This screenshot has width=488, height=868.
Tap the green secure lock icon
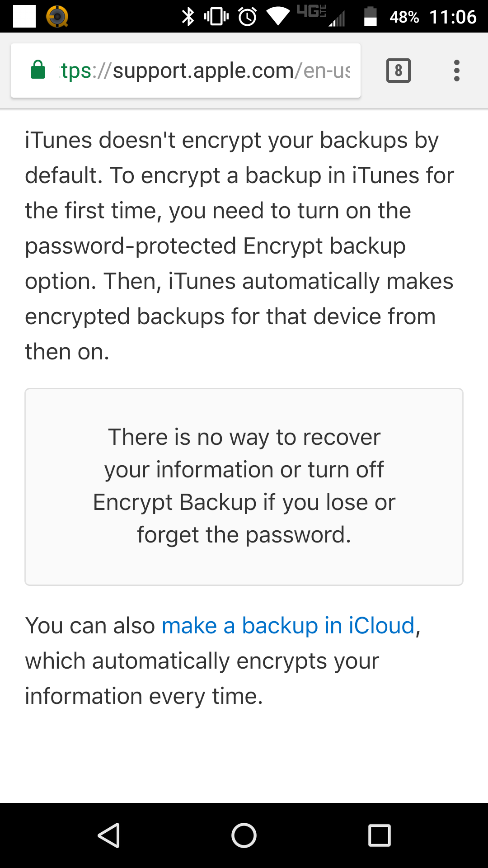coord(38,70)
